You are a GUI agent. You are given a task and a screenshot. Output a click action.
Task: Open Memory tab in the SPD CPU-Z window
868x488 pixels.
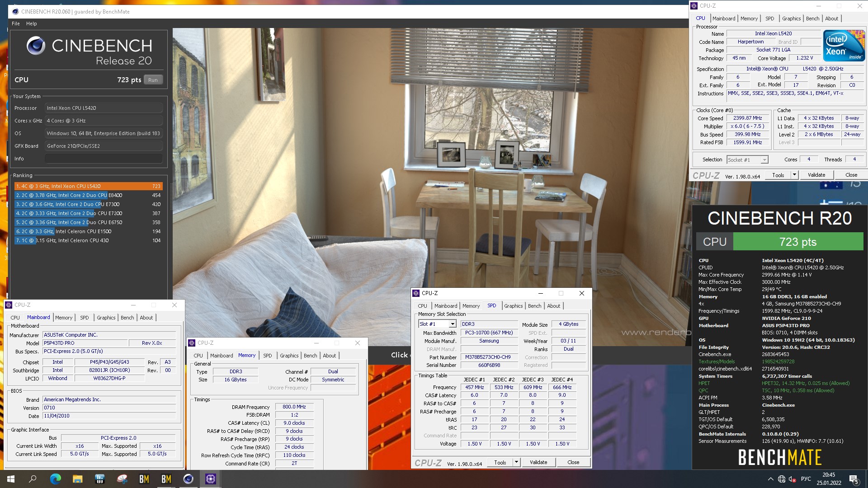pyautogui.click(x=471, y=306)
